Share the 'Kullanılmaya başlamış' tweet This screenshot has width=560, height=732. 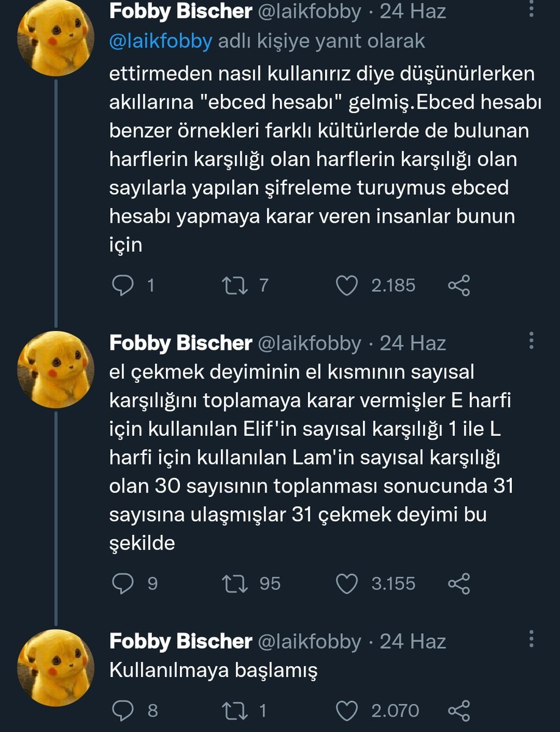(x=459, y=711)
